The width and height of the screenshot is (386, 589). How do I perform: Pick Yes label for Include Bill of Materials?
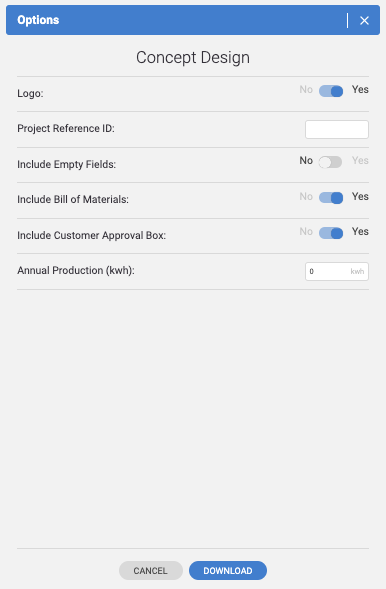tap(360, 196)
